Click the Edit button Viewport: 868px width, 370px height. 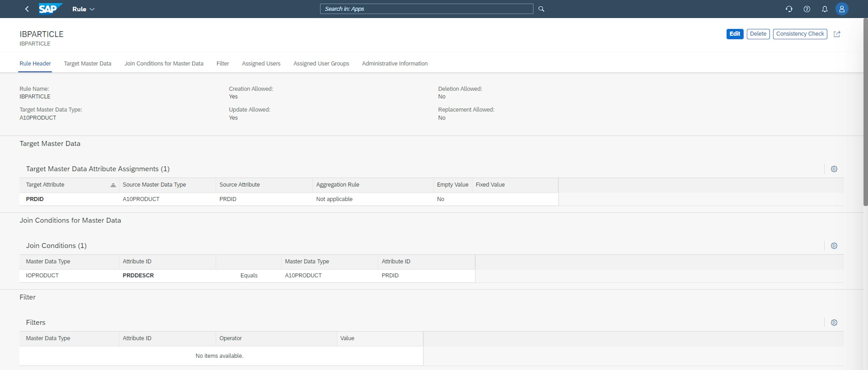click(734, 34)
